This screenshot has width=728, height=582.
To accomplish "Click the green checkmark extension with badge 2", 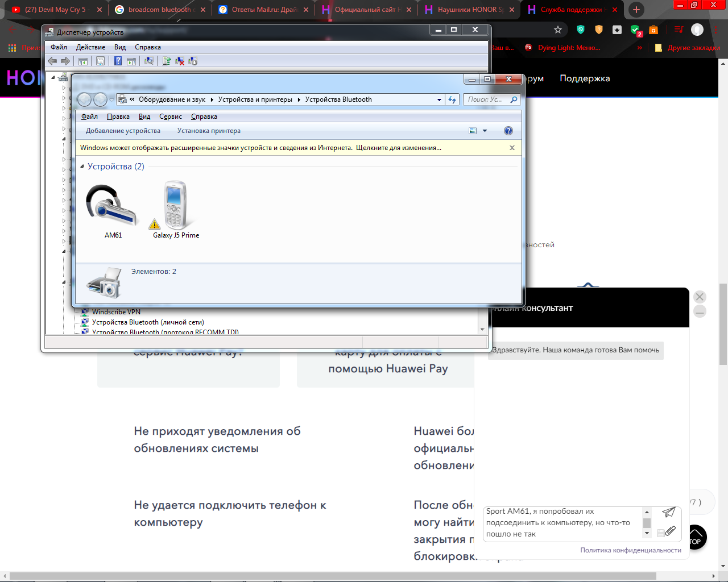I will (x=635, y=30).
